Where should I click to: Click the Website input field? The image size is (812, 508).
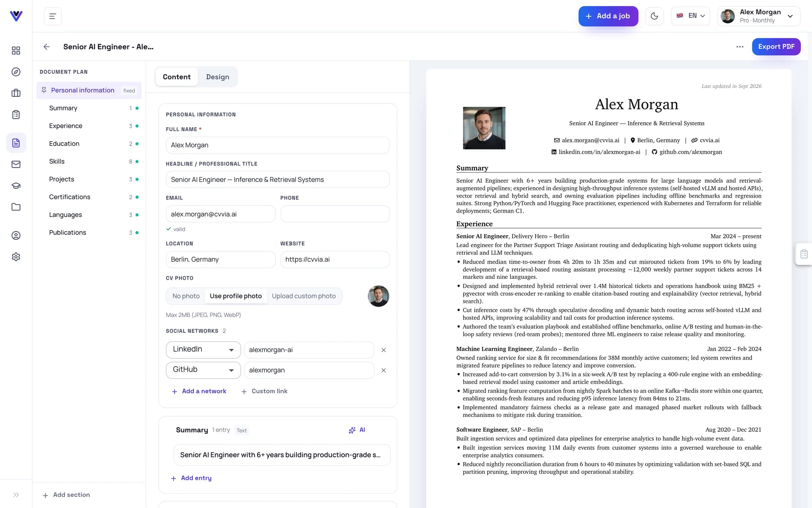(335, 259)
